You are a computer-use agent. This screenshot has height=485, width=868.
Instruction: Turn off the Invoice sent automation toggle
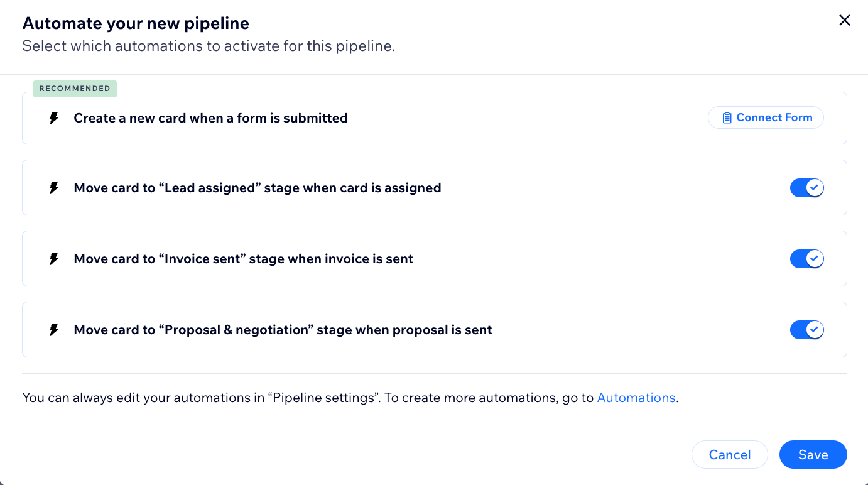click(806, 259)
